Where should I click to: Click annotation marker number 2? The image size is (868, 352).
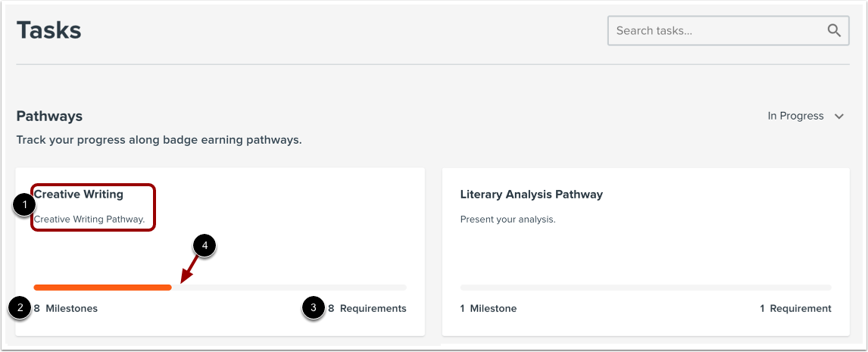tap(19, 309)
